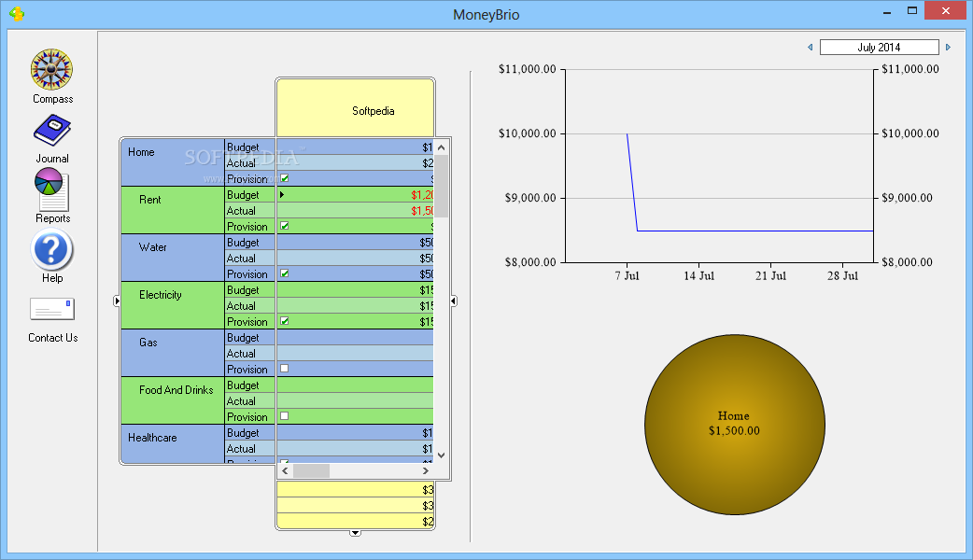Screen dimensions: 973x560
Task: Select the Home category row
Action: pyautogui.click(x=173, y=162)
